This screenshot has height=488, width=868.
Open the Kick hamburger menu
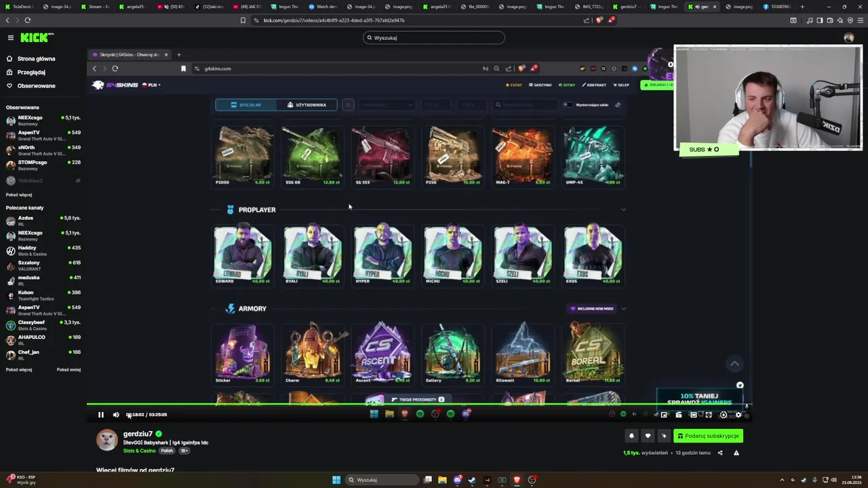[10, 38]
